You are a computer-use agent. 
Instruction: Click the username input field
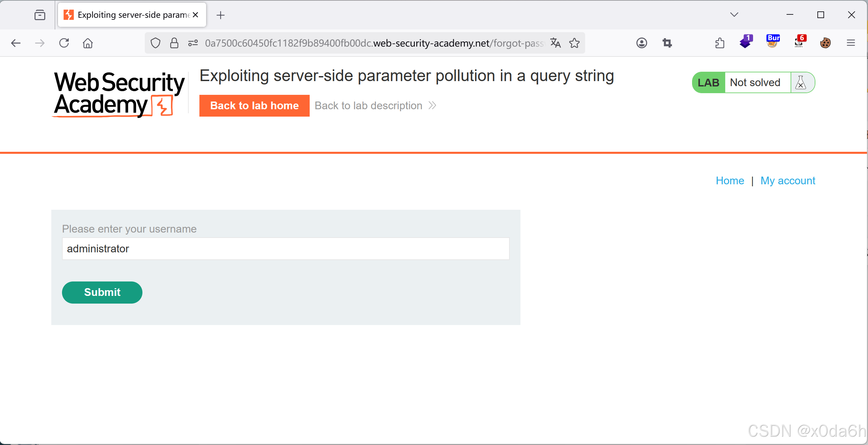point(286,249)
